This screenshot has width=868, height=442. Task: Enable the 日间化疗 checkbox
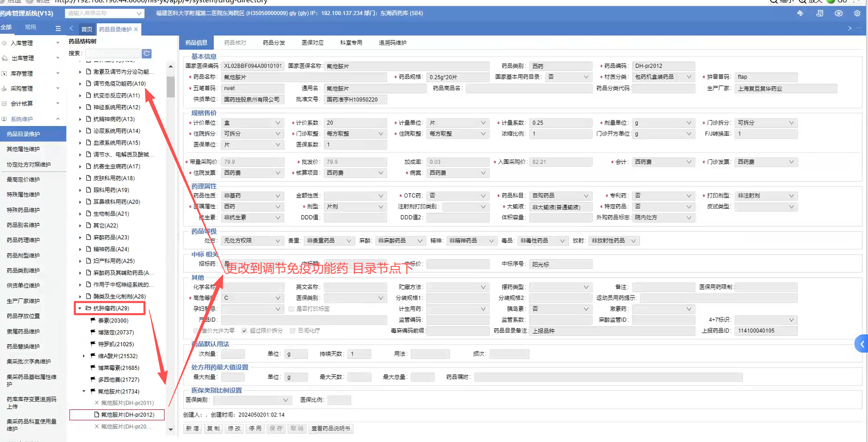coord(292,331)
